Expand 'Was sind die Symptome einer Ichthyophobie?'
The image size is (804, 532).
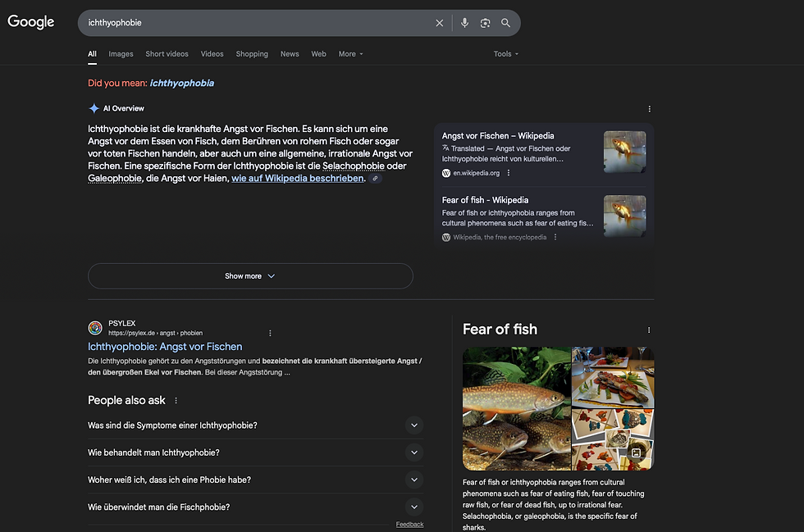414,425
